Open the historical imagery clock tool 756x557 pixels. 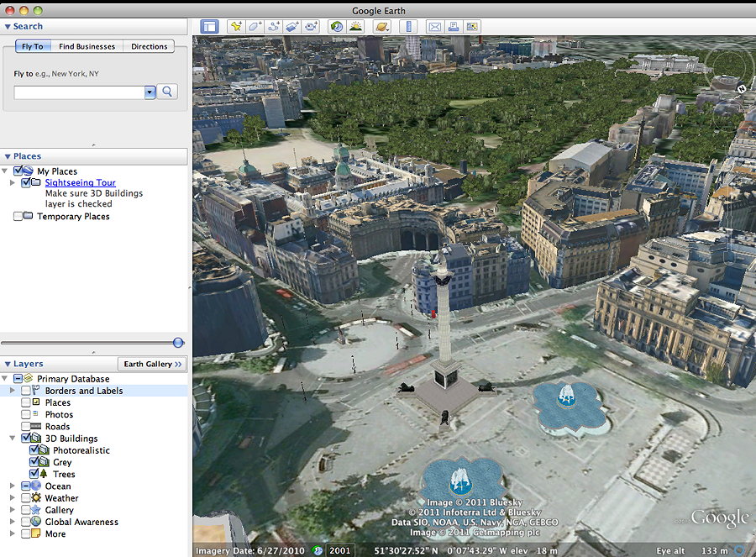(x=336, y=27)
